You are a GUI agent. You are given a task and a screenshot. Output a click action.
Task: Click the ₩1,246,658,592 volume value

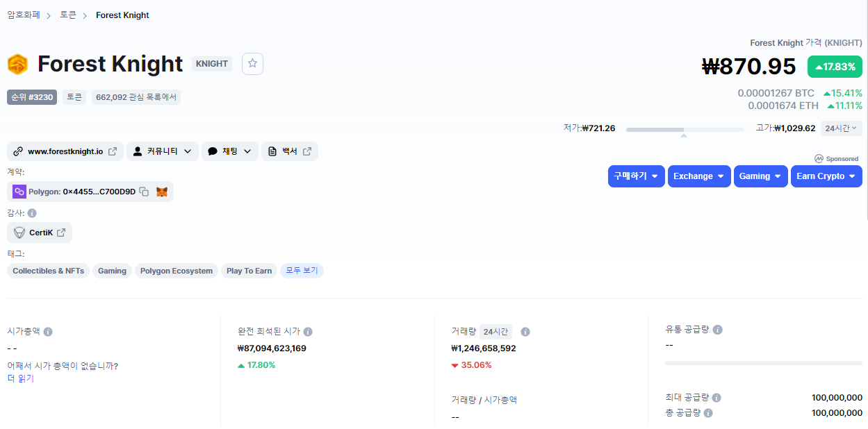tap(484, 348)
